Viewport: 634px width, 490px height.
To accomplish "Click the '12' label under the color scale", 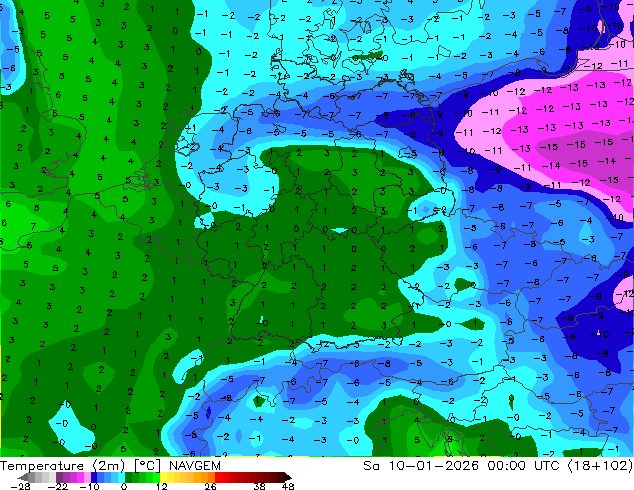I will [x=162, y=486].
